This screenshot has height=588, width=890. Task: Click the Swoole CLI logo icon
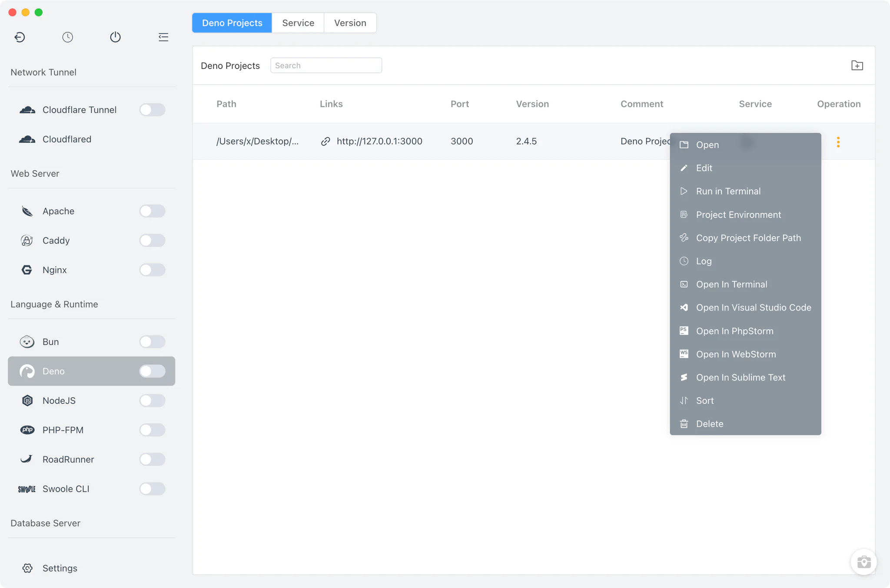click(27, 489)
